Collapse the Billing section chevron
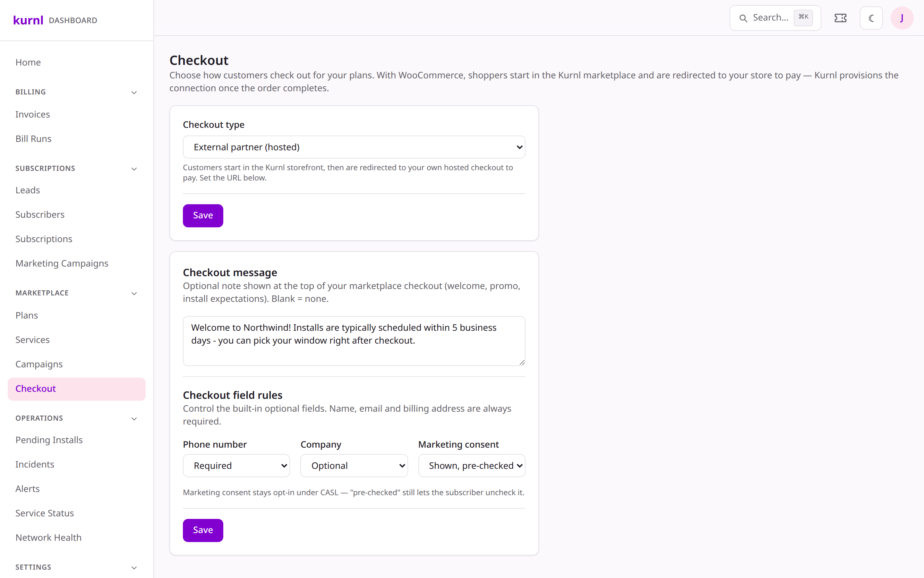The width and height of the screenshot is (924, 578). [134, 92]
